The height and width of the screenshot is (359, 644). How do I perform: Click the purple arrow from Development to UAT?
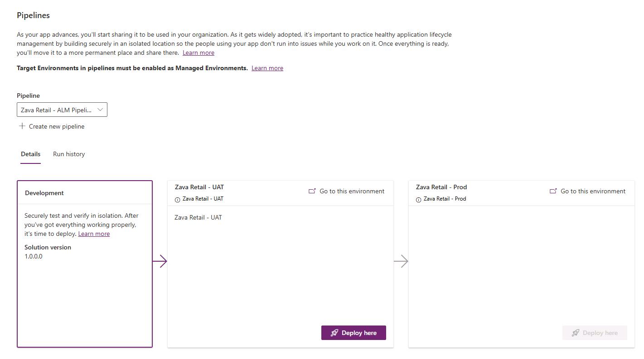tap(160, 261)
